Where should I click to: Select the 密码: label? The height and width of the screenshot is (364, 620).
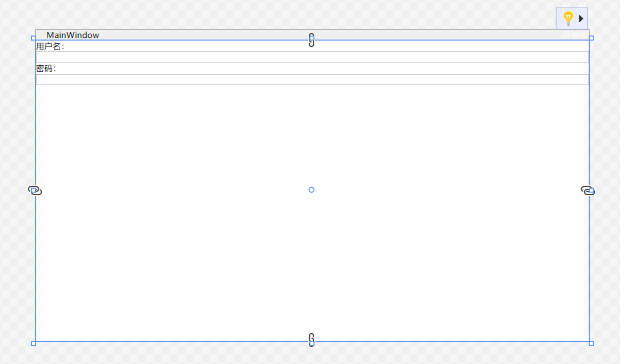point(46,68)
